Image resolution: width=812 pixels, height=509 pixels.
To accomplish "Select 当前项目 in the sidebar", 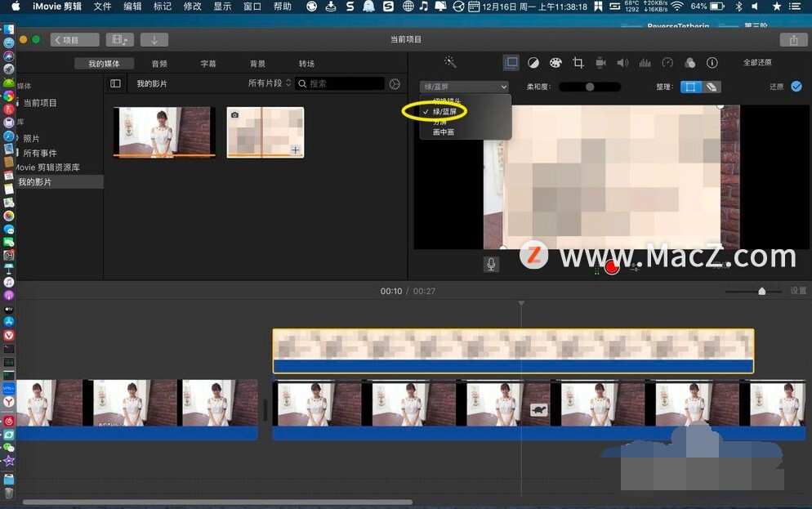I will [x=40, y=102].
